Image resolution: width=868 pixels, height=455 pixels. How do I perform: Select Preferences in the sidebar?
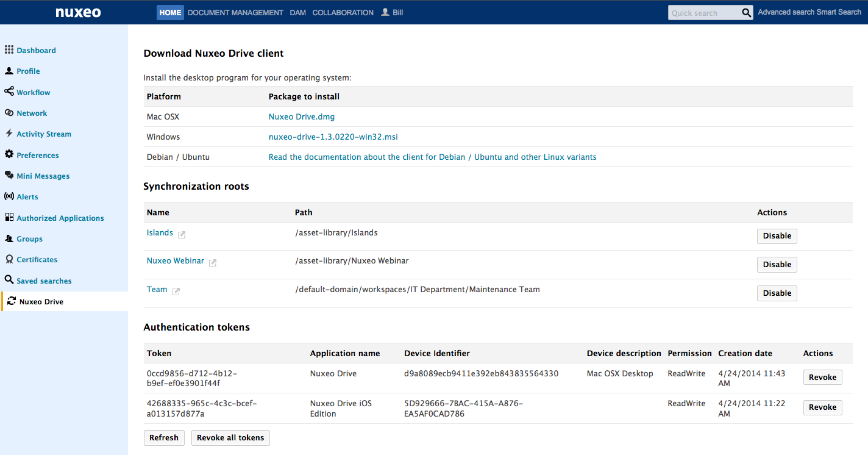tap(38, 155)
